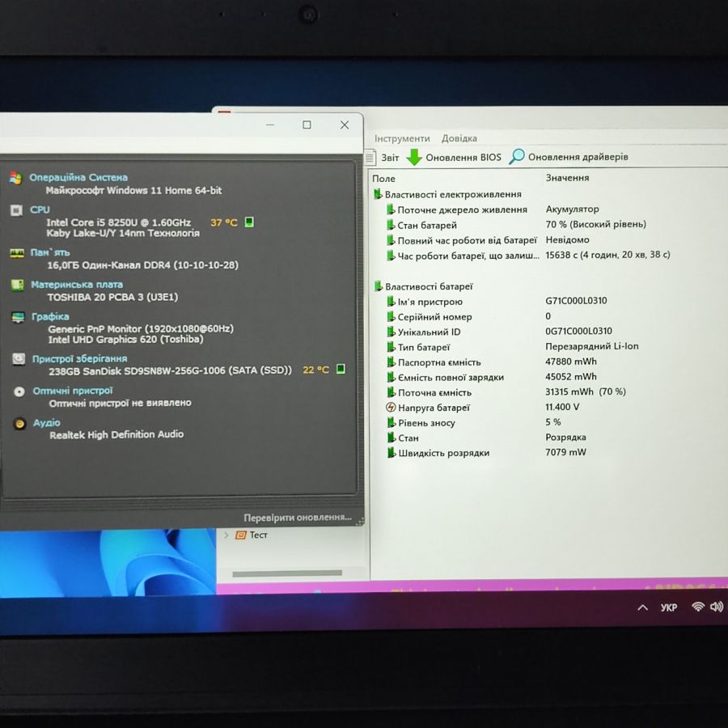Click the green BIOS update arrow icon
The width and height of the screenshot is (728, 728).
(x=414, y=157)
